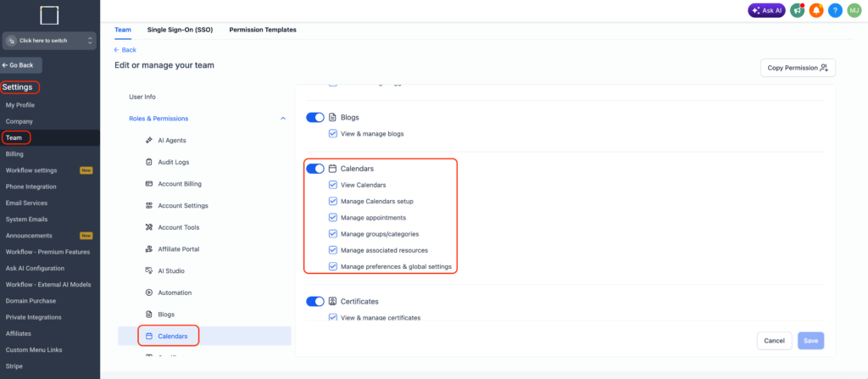Uncheck Manage Calendars setup
This screenshot has height=379, width=868.
332,201
